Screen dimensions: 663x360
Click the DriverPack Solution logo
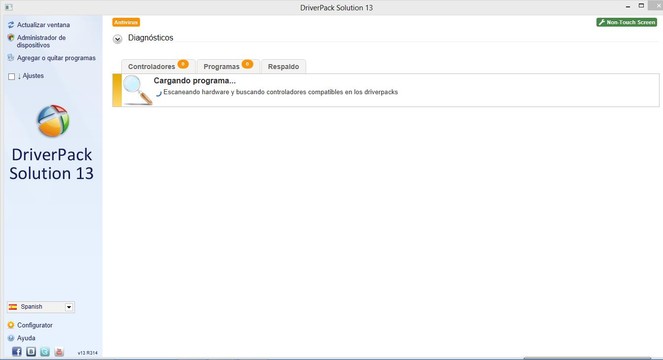[x=53, y=121]
